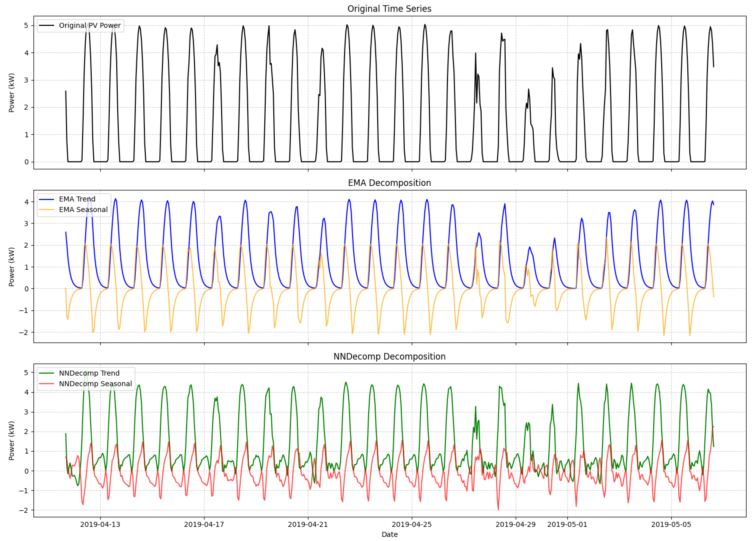Click the orange EMA Seasonal legend line
The height and width of the screenshot is (541, 756).
point(47,210)
